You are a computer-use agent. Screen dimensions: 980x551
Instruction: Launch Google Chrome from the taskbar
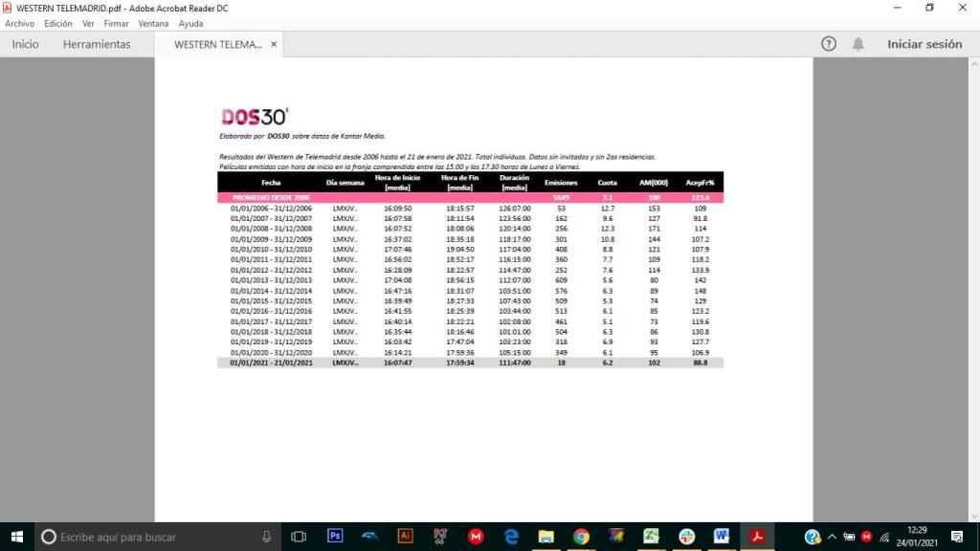581,536
